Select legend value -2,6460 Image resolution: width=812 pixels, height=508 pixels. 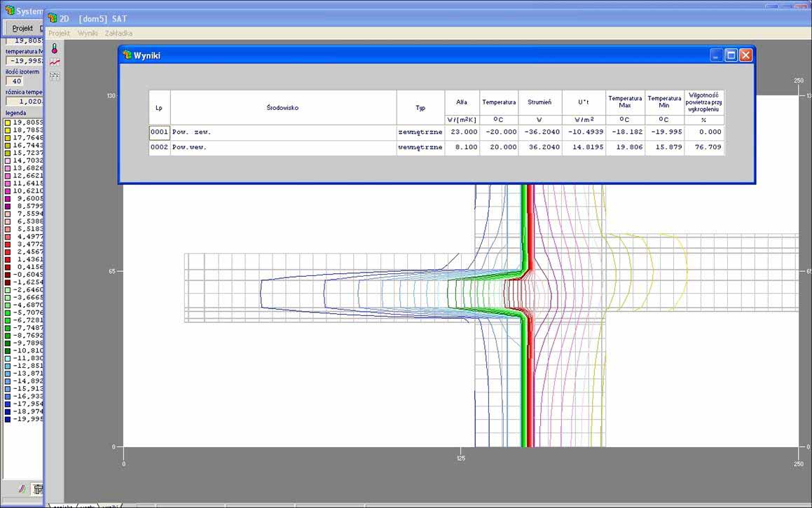point(28,290)
